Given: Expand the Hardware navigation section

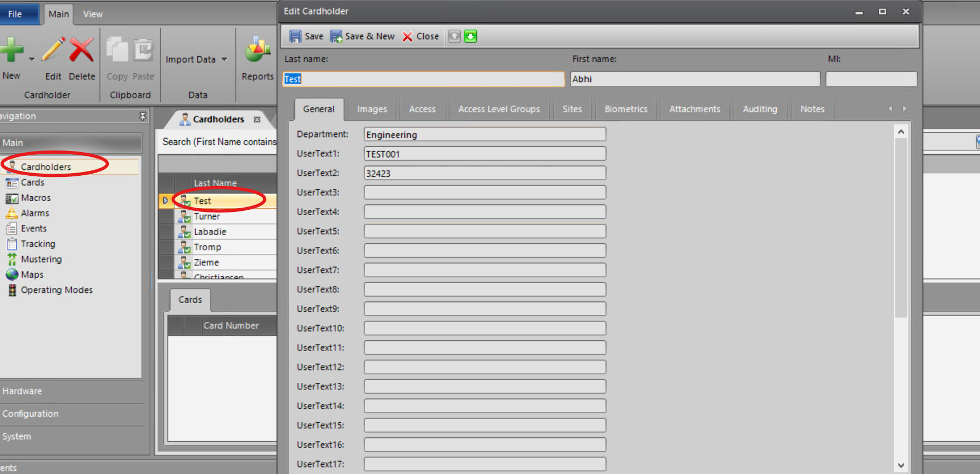Looking at the screenshot, I should pos(22,391).
